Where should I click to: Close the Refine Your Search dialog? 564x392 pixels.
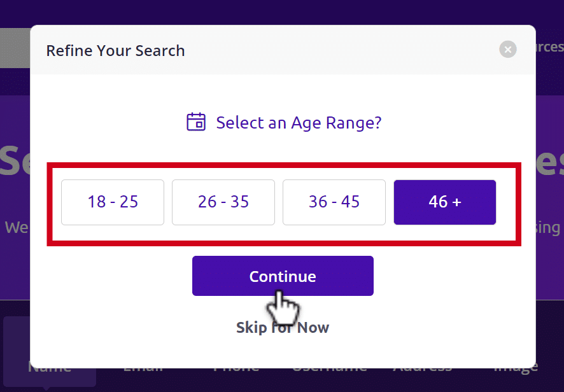tap(507, 49)
